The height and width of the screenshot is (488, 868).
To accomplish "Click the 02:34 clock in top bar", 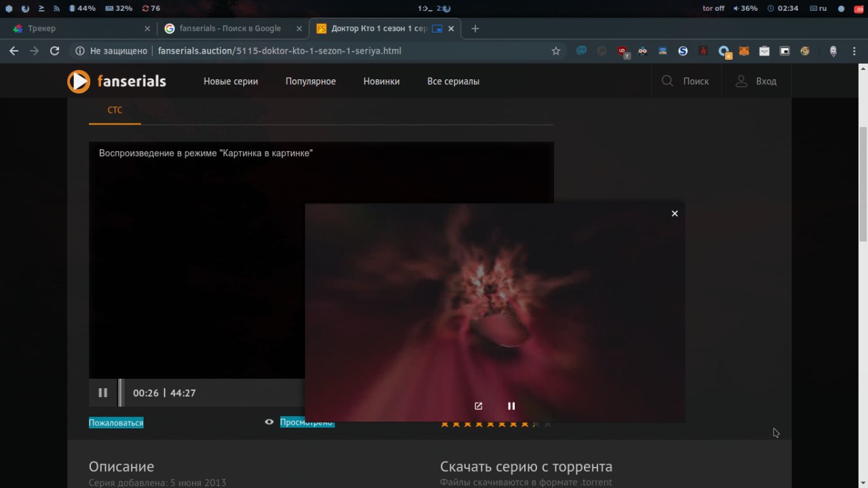I will point(783,8).
